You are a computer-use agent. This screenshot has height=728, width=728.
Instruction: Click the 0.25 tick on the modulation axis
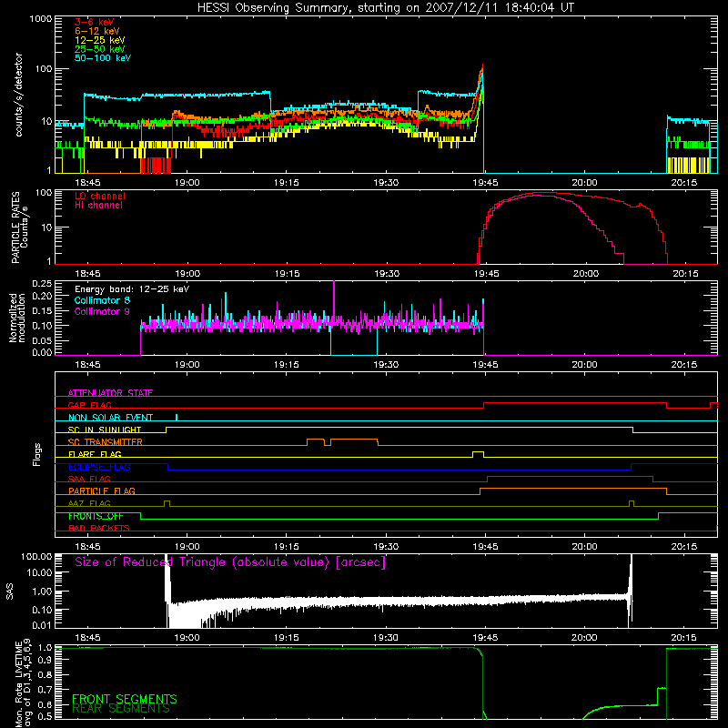click(42, 283)
